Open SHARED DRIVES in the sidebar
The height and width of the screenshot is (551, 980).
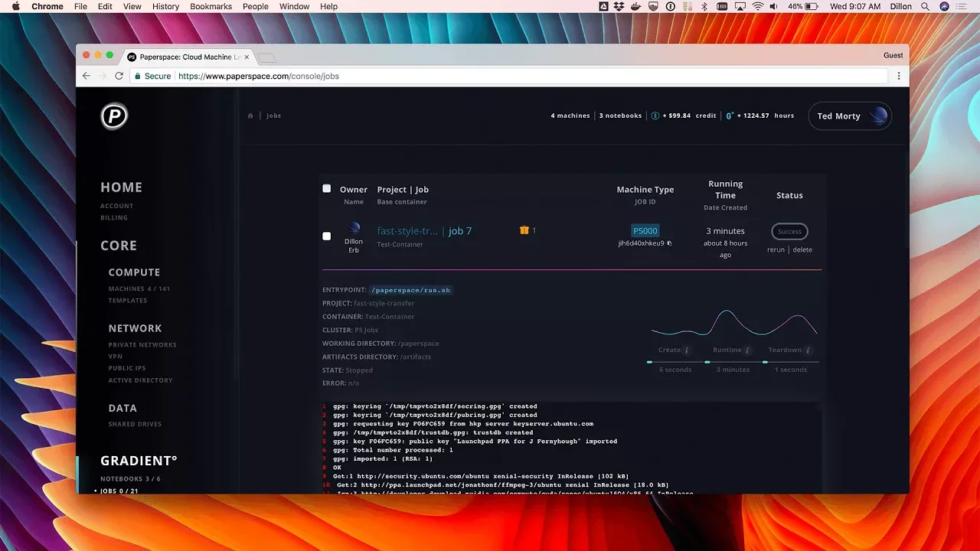pyautogui.click(x=135, y=424)
